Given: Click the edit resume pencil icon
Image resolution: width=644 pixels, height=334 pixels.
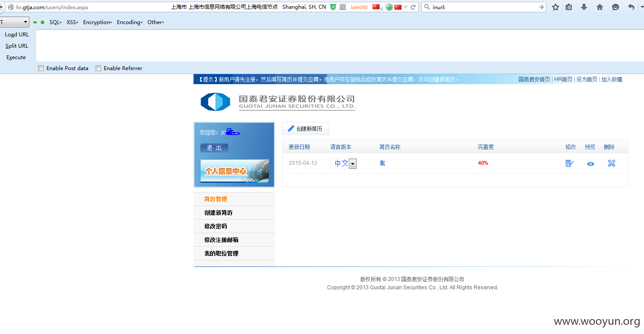Looking at the screenshot, I should [569, 163].
